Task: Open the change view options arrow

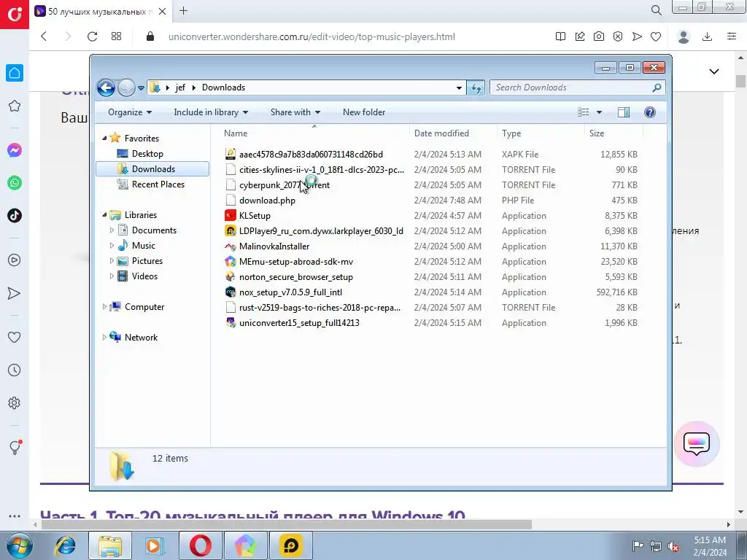Action: pos(600,112)
